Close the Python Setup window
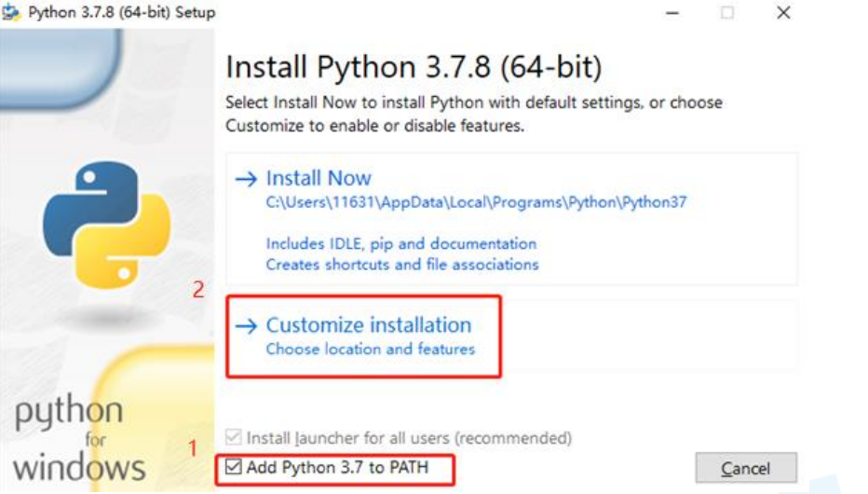This screenshot has height=494, width=868. click(783, 12)
